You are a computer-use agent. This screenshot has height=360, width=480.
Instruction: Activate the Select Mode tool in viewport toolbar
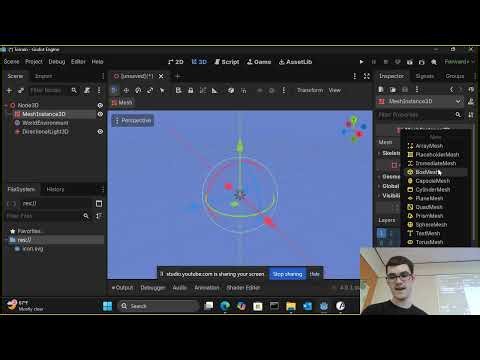pos(114,90)
